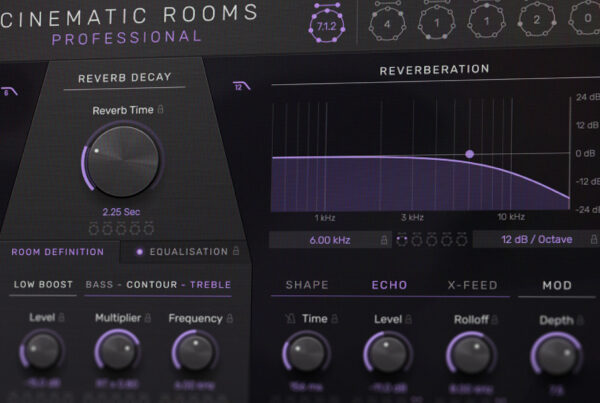Click the metronome tempo-sync icon beside Time

click(290, 318)
